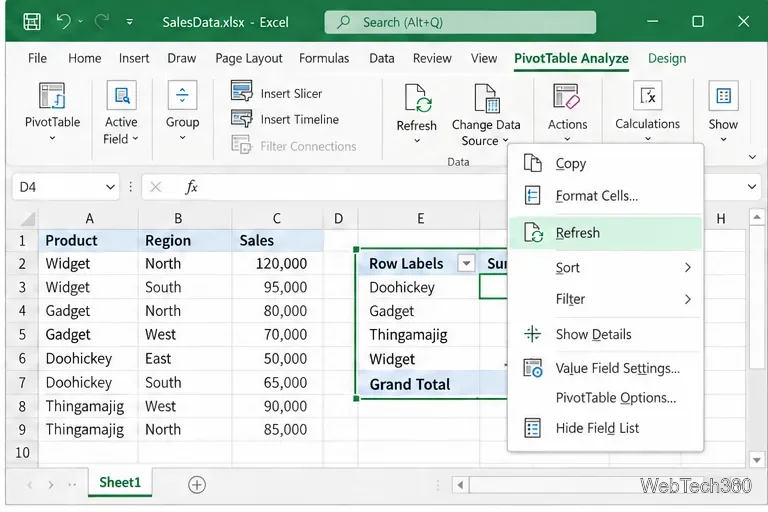Choose Format Cells... from context menu
The image size is (768, 512).
tap(606, 195)
